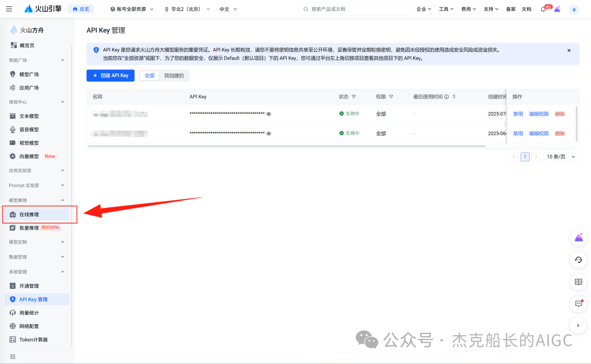Open the 企业 top menu
This screenshot has width=591, height=364.
(x=424, y=9)
